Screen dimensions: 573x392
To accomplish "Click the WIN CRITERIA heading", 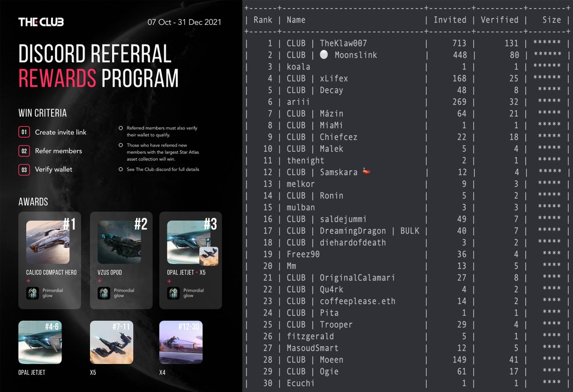I will click(42, 113).
